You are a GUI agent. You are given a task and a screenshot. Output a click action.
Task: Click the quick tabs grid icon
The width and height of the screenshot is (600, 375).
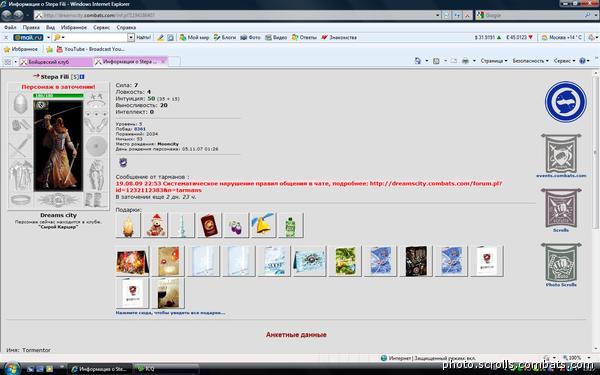pos(8,62)
